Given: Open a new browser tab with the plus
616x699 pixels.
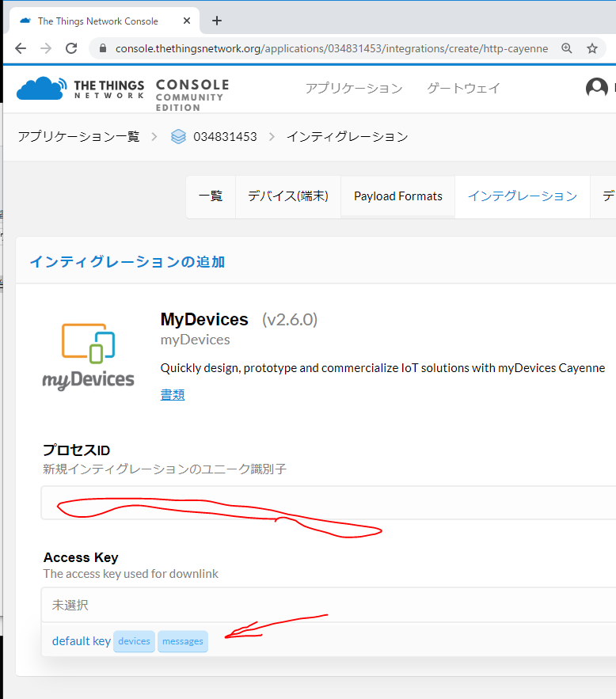Looking at the screenshot, I should 217,21.
